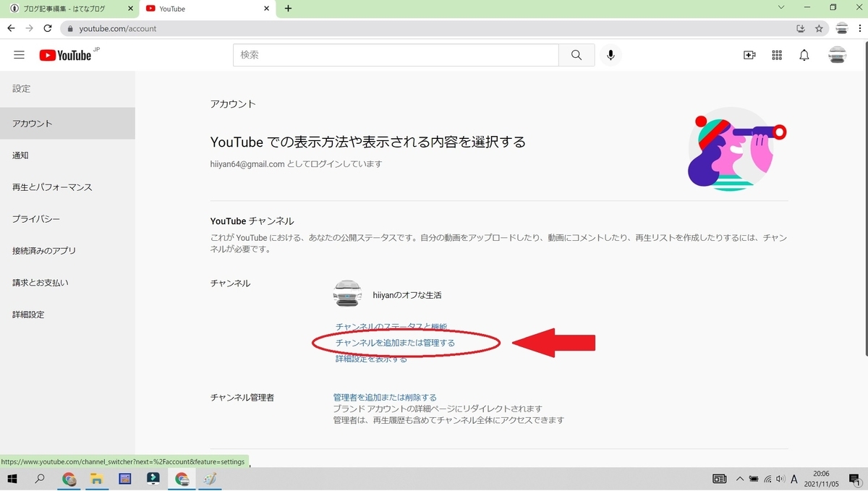Click 管理者を追加または削除する link
Viewport: 868px width, 491px height.
coord(385,398)
